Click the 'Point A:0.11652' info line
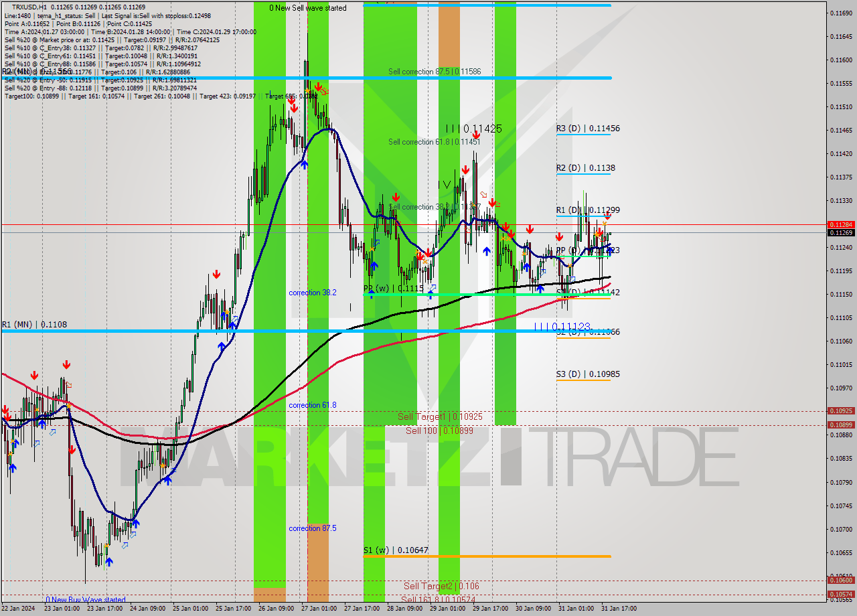This screenshot has width=857, height=616. pos(78,23)
